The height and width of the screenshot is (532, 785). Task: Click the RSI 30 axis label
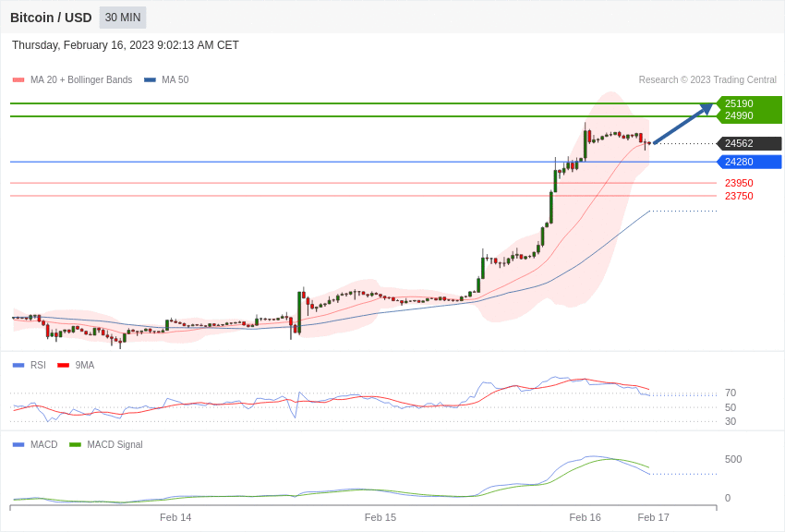(x=731, y=421)
